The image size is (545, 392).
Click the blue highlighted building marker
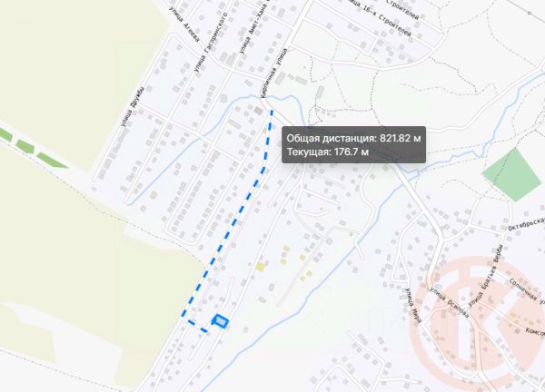(x=220, y=321)
